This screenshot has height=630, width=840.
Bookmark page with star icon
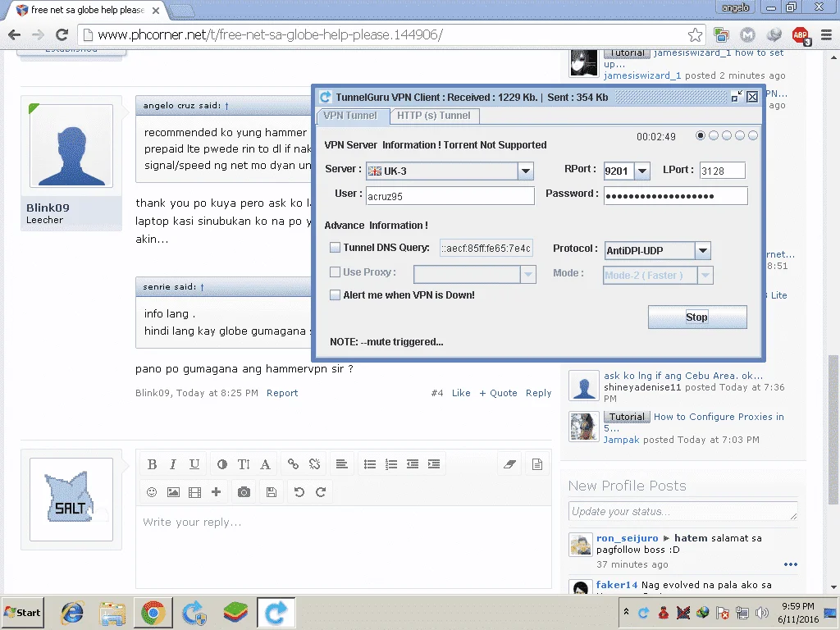coord(695,35)
